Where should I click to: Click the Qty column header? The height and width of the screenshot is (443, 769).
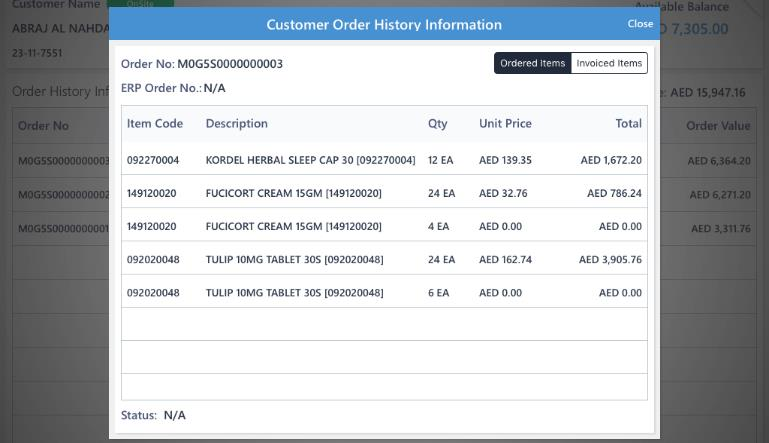437,124
